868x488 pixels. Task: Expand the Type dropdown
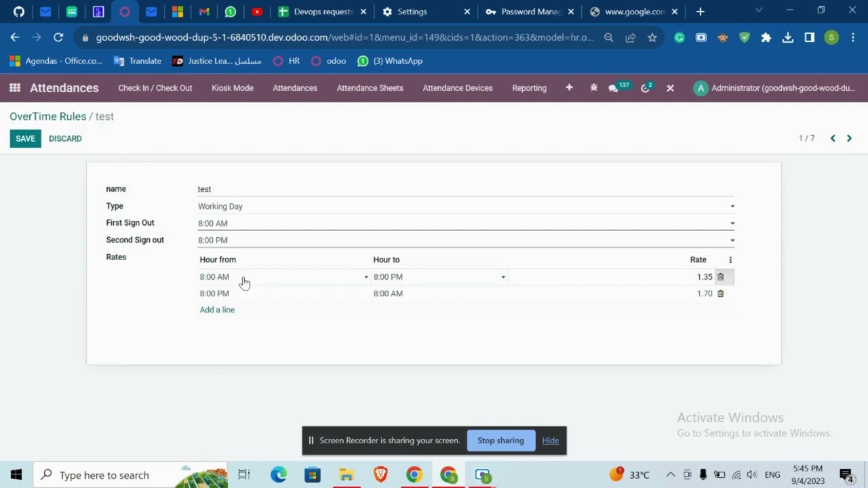coord(732,206)
